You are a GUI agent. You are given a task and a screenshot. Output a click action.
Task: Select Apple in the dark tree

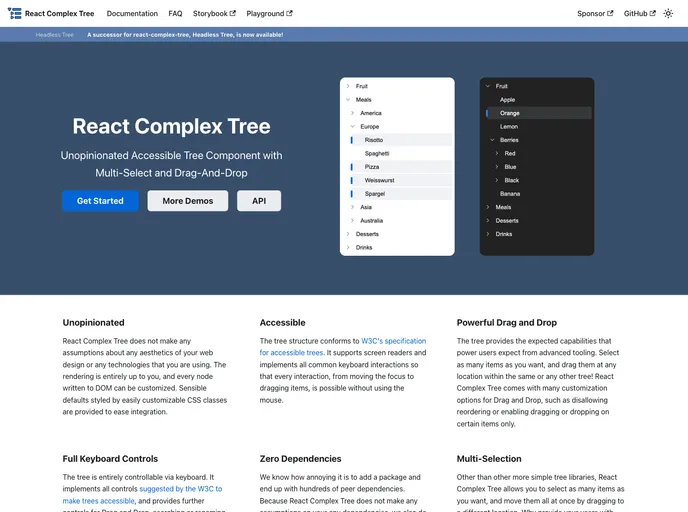point(537,100)
